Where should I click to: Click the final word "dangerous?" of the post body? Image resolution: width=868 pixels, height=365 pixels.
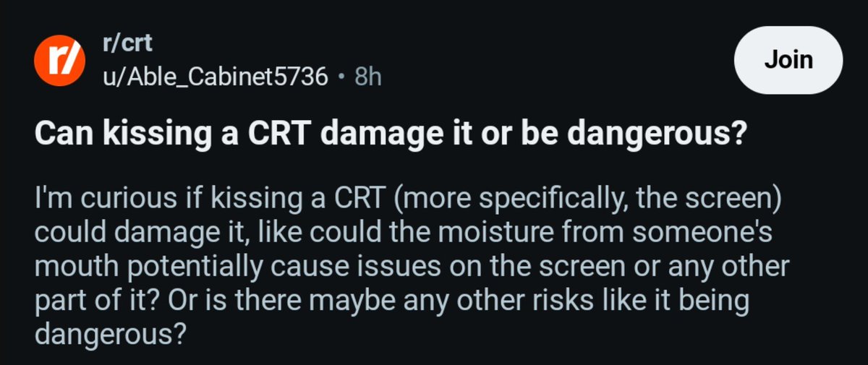(x=106, y=333)
